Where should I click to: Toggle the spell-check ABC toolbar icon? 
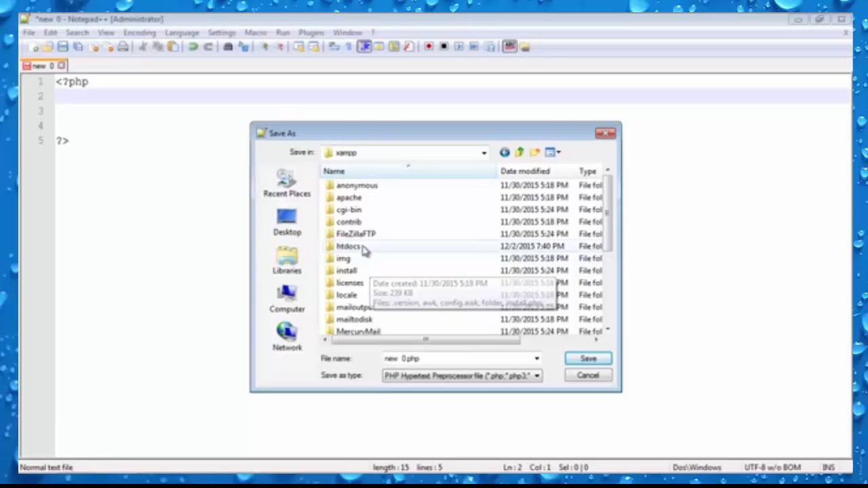click(x=509, y=47)
